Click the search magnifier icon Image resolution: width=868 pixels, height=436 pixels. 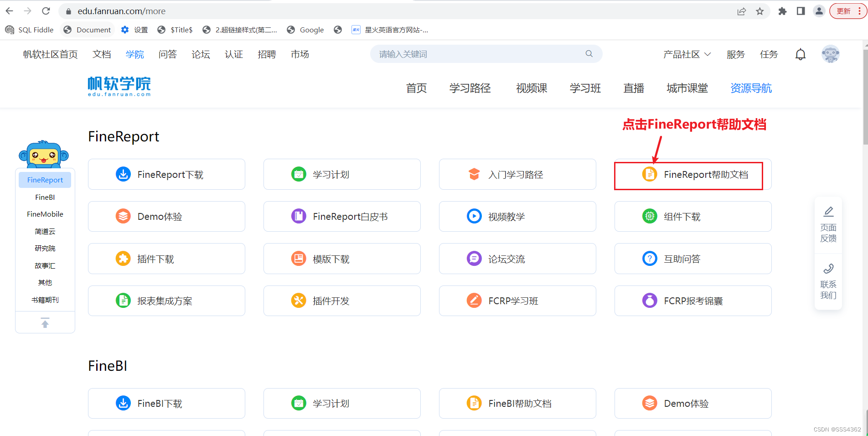pos(589,54)
